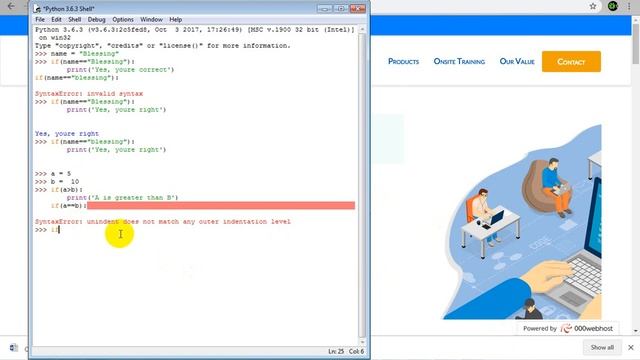Click the coworking illustration on the webpage
The width and height of the screenshot is (640, 360).
coord(522,222)
